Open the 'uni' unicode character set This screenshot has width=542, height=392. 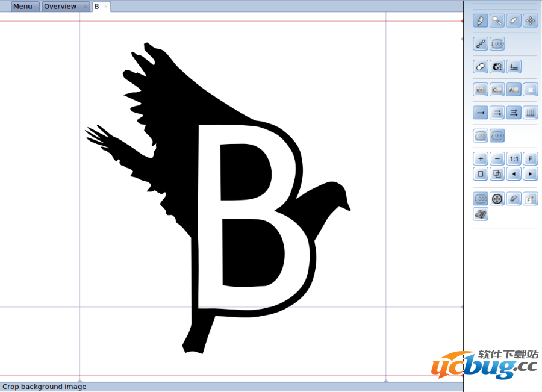[x=481, y=90]
